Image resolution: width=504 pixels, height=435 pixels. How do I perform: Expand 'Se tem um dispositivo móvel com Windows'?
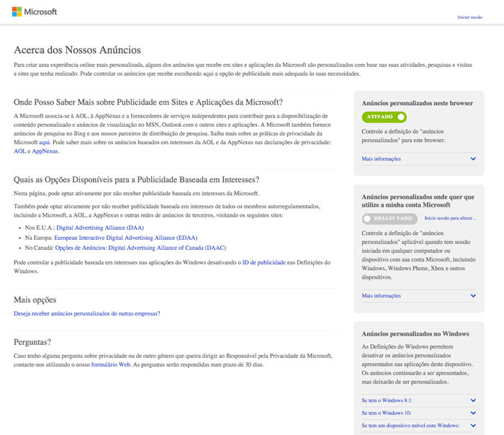[419, 426]
